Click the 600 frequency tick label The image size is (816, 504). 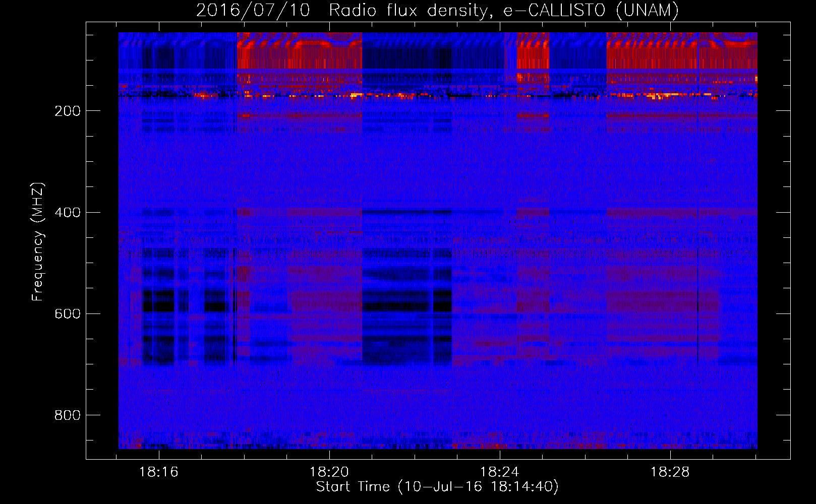[x=68, y=314]
